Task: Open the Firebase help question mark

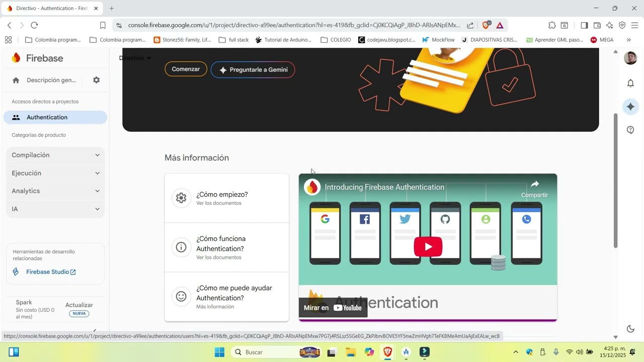Action: pos(630,130)
